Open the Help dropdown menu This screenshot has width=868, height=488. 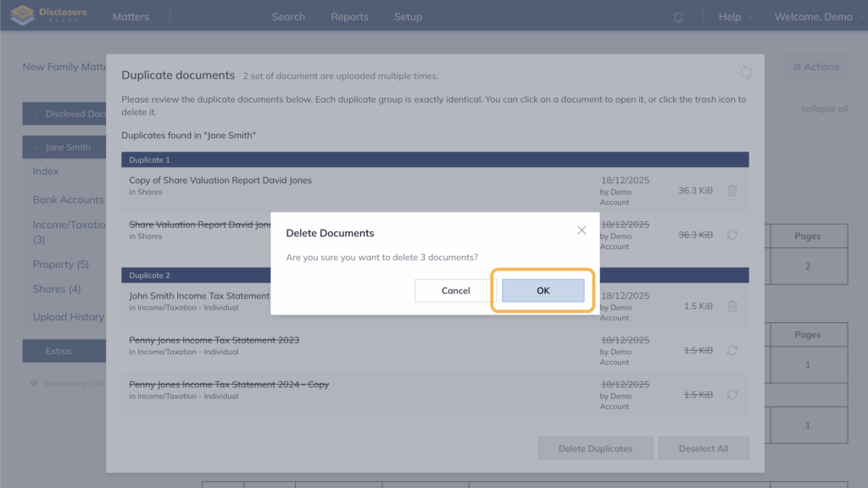point(734,17)
